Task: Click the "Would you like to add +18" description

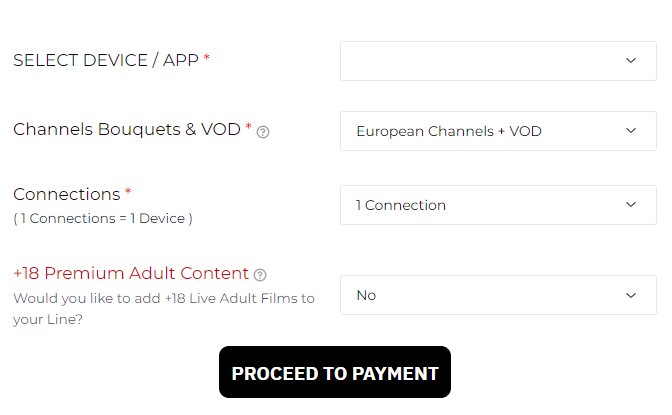Action: click(x=163, y=298)
